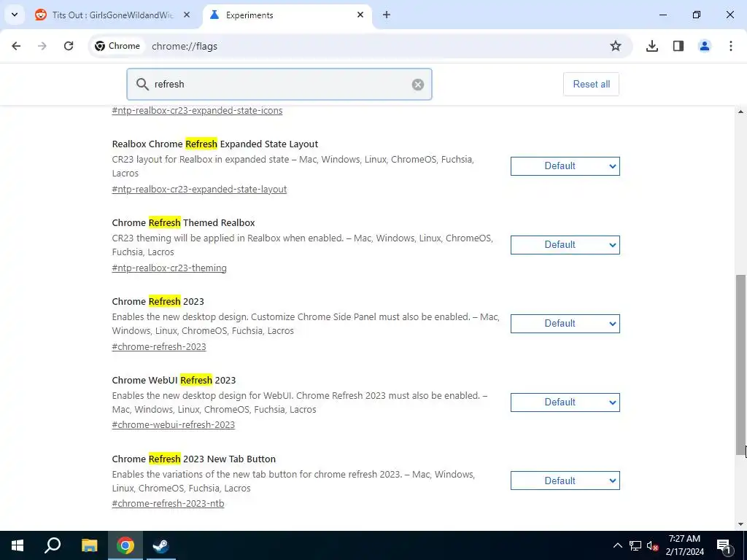The width and height of the screenshot is (747, 560).
Task: Click the Realbox Chrome Refresh Expanded State Layout heading
Action: pos(215,144)
